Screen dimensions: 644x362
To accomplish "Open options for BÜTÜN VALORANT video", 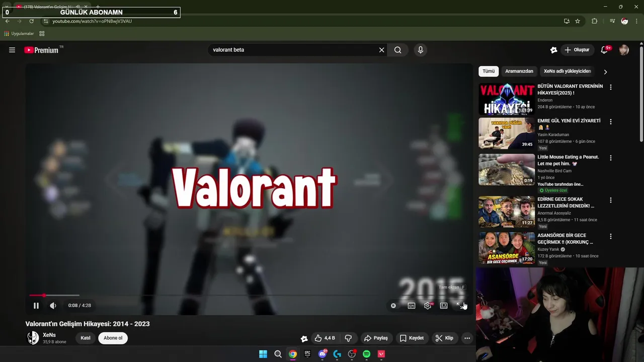I will pos(611,87).
